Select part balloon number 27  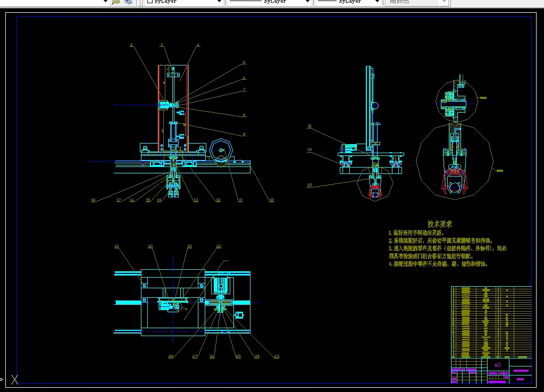pyautogui.click(x=195, y=356)
